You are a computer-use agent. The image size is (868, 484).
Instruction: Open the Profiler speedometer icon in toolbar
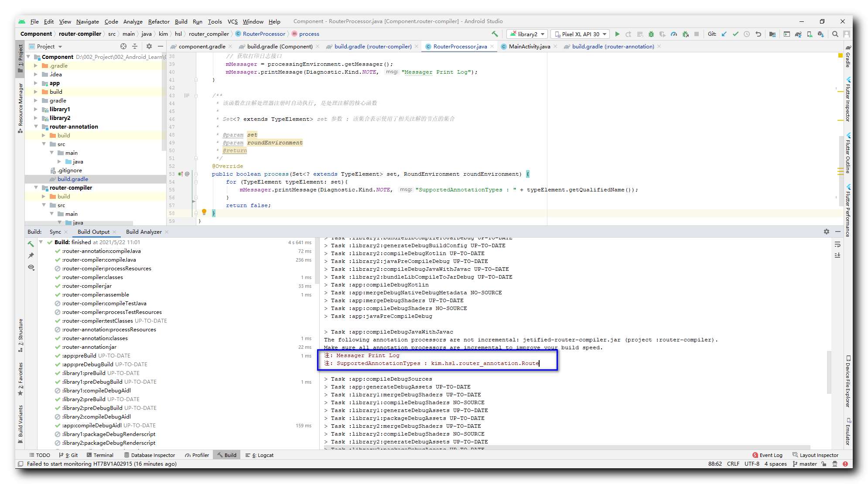674,34
